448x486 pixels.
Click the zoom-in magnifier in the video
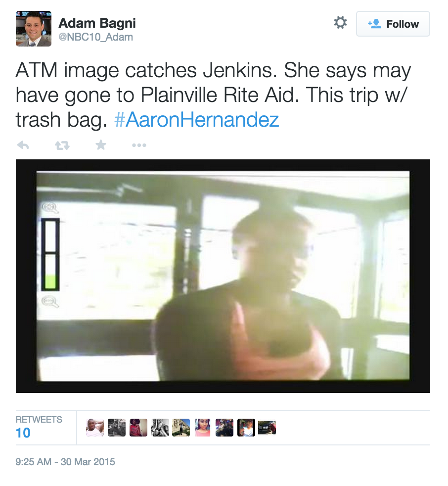(50, 208)
